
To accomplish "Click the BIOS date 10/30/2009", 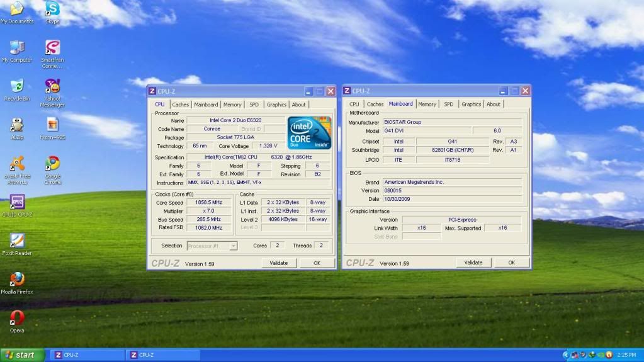I will coord(452,199).
